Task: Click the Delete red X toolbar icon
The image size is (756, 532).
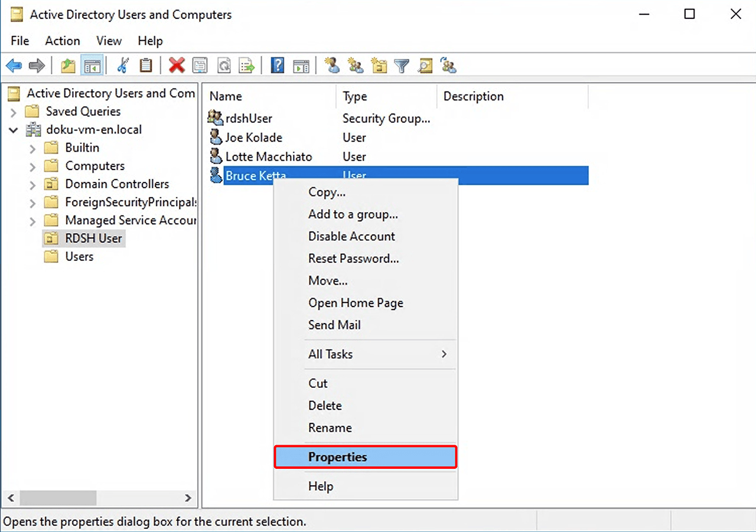Action: coord(177,66)
